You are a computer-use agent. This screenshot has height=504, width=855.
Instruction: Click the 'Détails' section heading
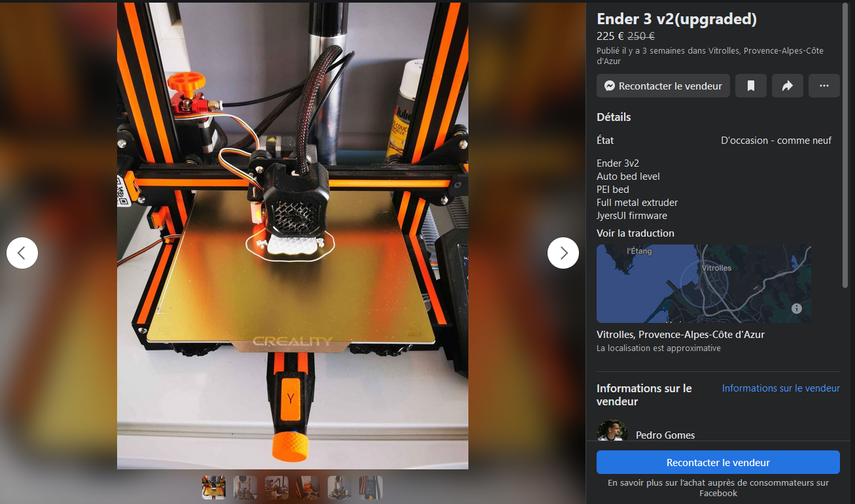click(x=614, y=117)
